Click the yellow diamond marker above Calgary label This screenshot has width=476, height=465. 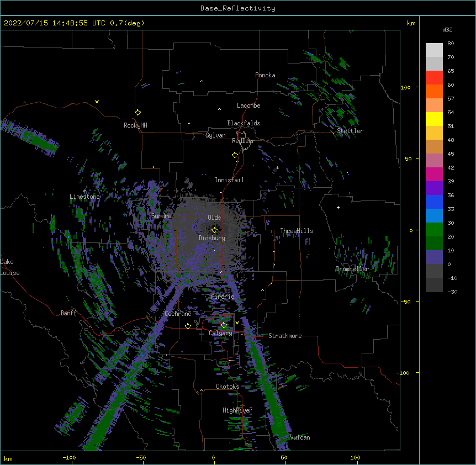click(x=224, y=325)
